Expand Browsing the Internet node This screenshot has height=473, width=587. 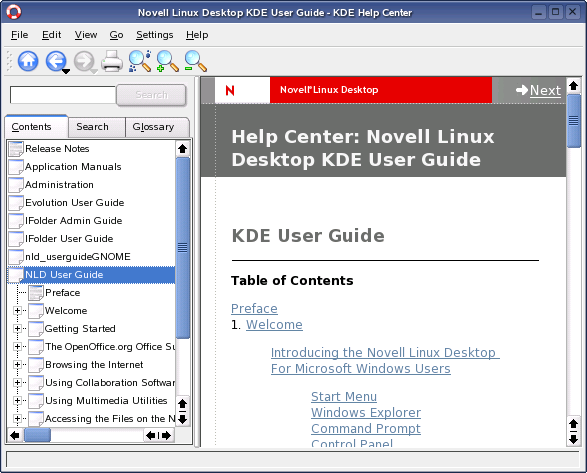point(17,364)
